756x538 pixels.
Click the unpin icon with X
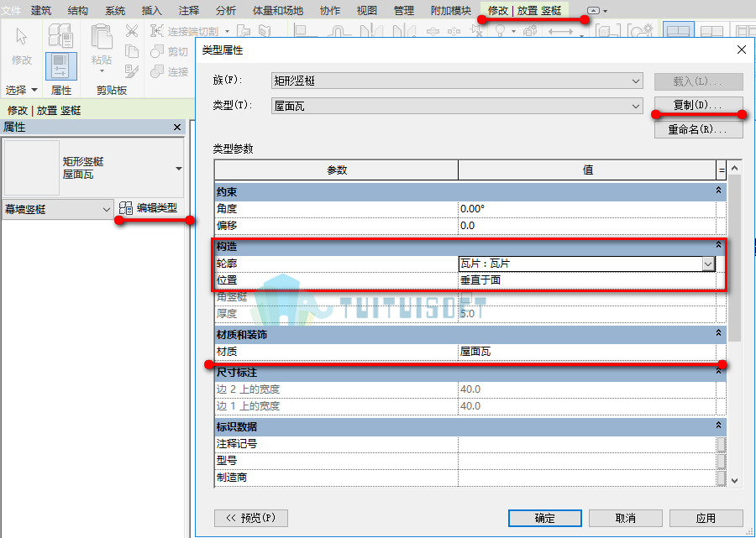point(476,31)
